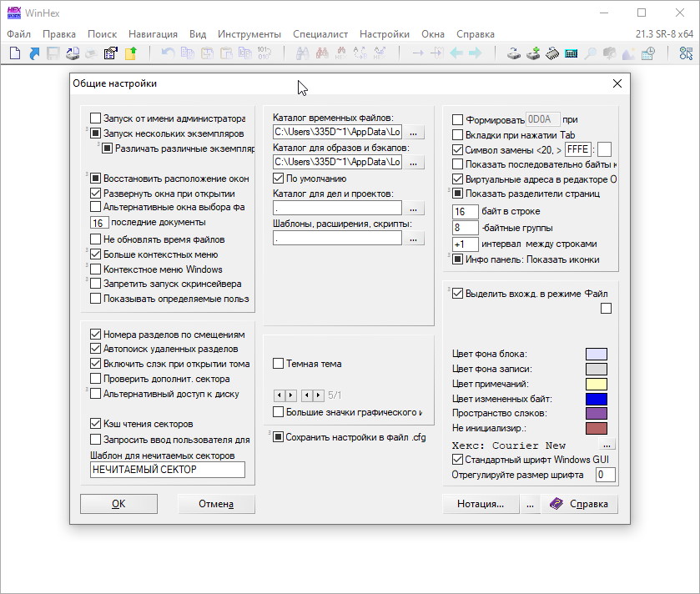The image size is (700, 594).
Task: Open the Правка menu
Action: [x=59, y=34]
